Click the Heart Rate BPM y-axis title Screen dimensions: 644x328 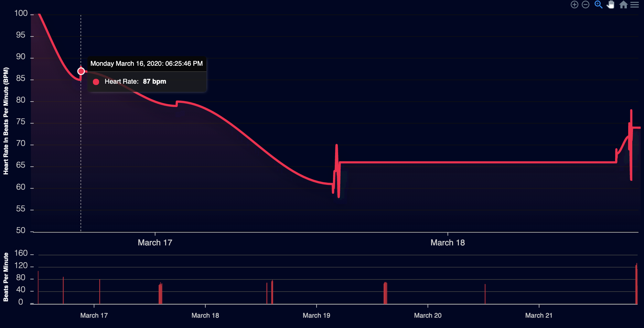tap(6, 121)
